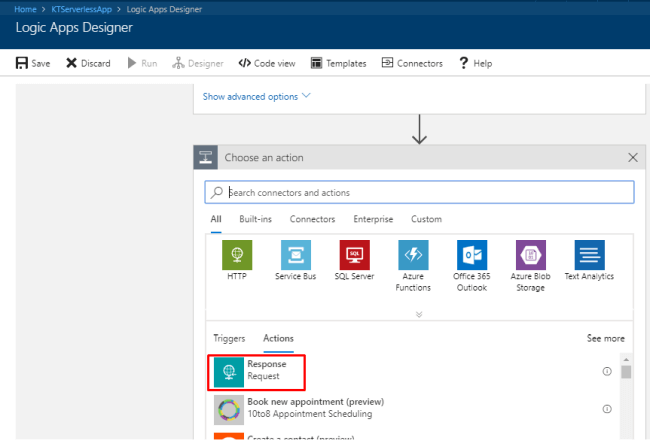Screen dimensions: 650x447
Task: Open the Help menu
Action: 475,63
